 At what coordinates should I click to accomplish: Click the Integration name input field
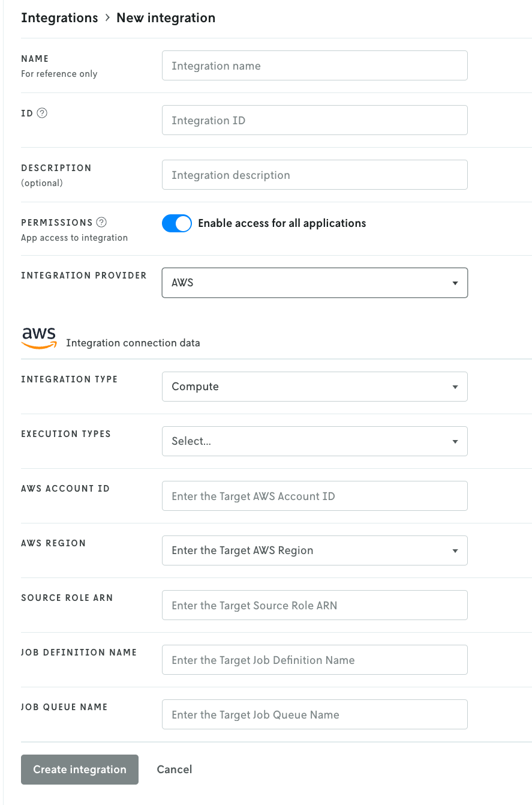coord(315,65)
